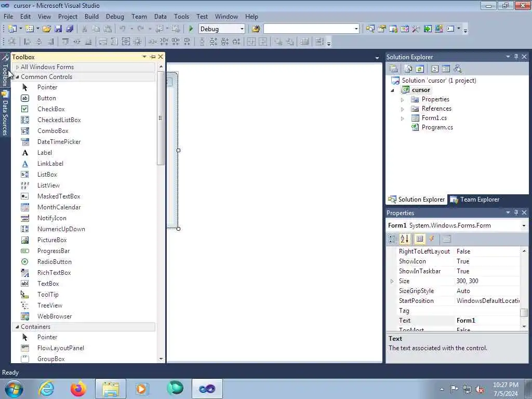This screenshot has height=399, width=532.
Task: Open the Toolbox toolbar icon with crossed tools
Action: tap(416, 29)
